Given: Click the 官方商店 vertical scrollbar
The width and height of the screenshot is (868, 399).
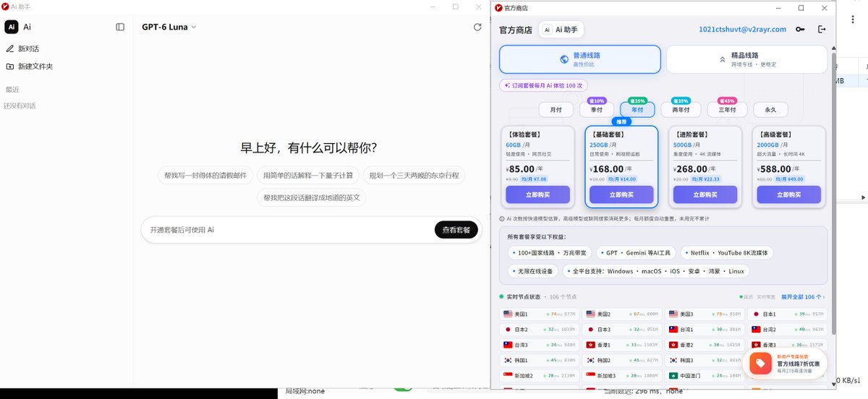Looking at the screenshot, I should pos(833,193).
